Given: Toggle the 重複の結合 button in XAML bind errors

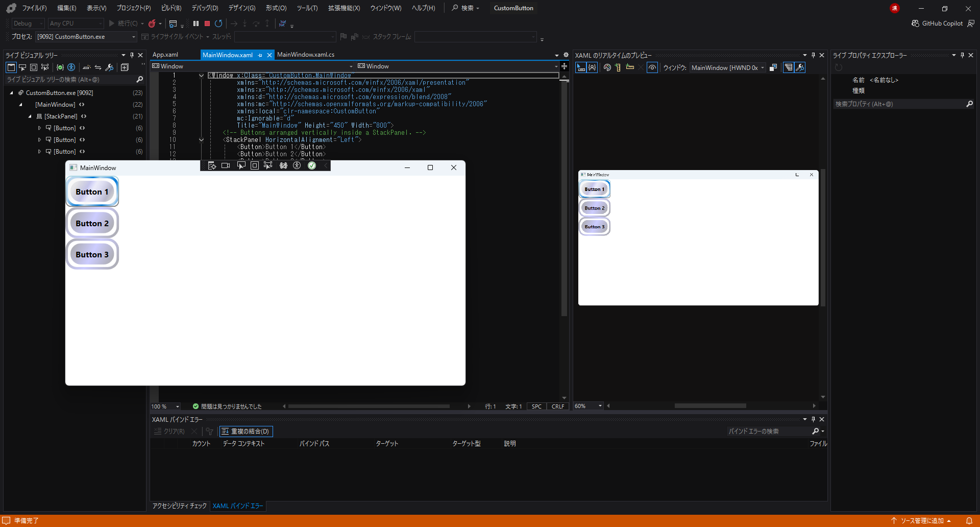Looking at the screenshot, I should click(246, 432).
